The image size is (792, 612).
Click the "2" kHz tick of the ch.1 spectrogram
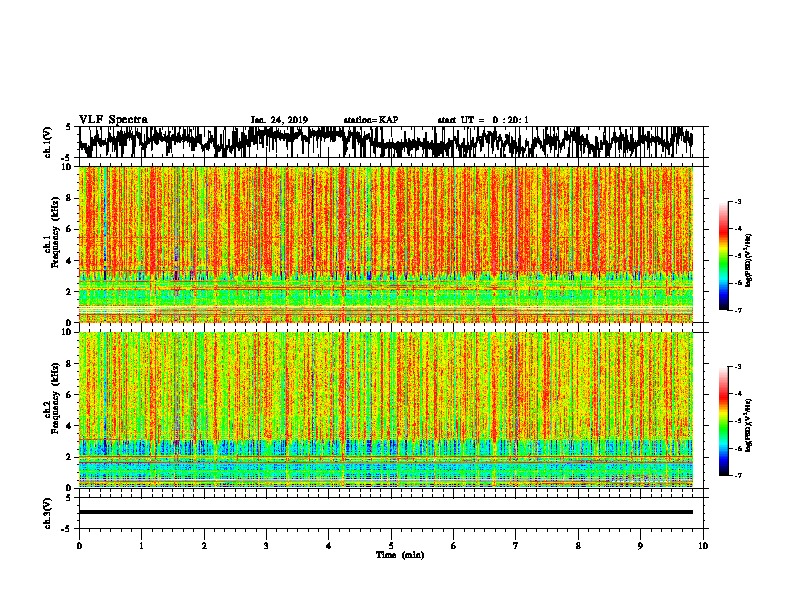click(69, 292)
